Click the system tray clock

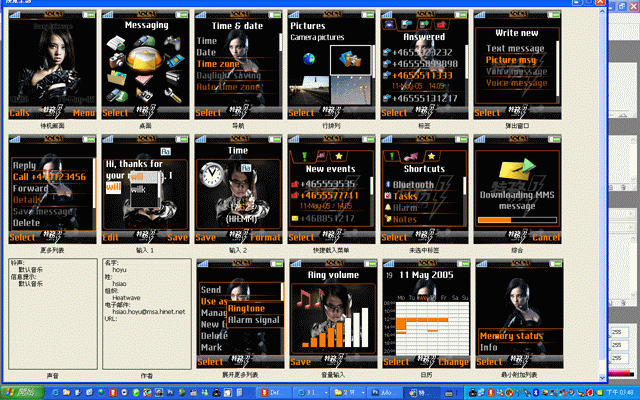[x=620, y=393]
